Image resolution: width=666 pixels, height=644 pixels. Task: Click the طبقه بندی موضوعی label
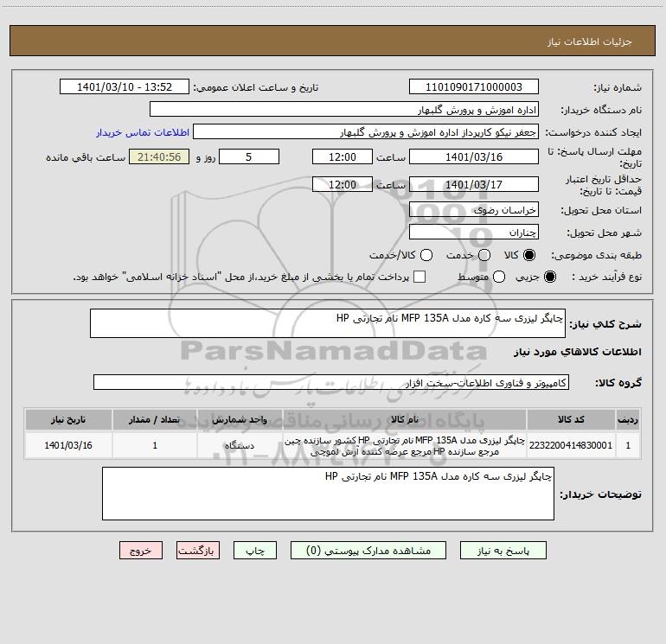pyautogui.click(x=596, y=255)
